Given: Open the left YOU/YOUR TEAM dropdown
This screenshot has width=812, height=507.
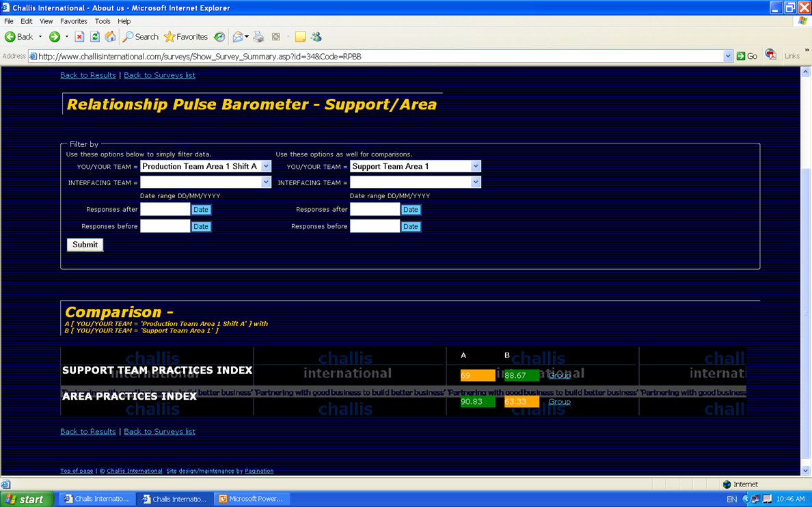Looking at the screenshot, I should 206,166.
